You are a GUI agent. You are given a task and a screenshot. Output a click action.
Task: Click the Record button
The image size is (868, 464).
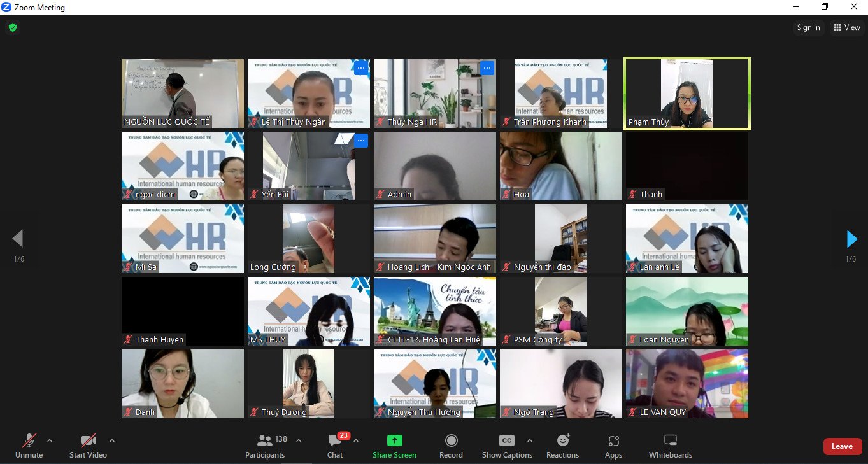451,446
